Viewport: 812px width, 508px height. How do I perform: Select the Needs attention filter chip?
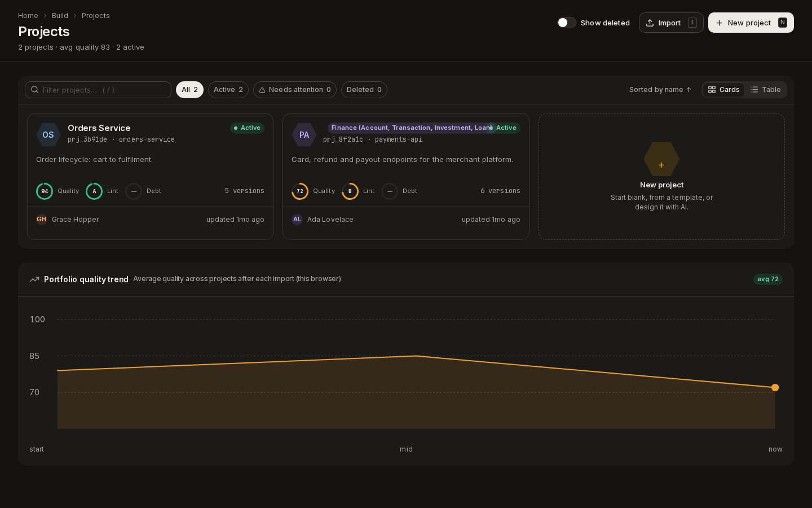click(x=295, y=90)
